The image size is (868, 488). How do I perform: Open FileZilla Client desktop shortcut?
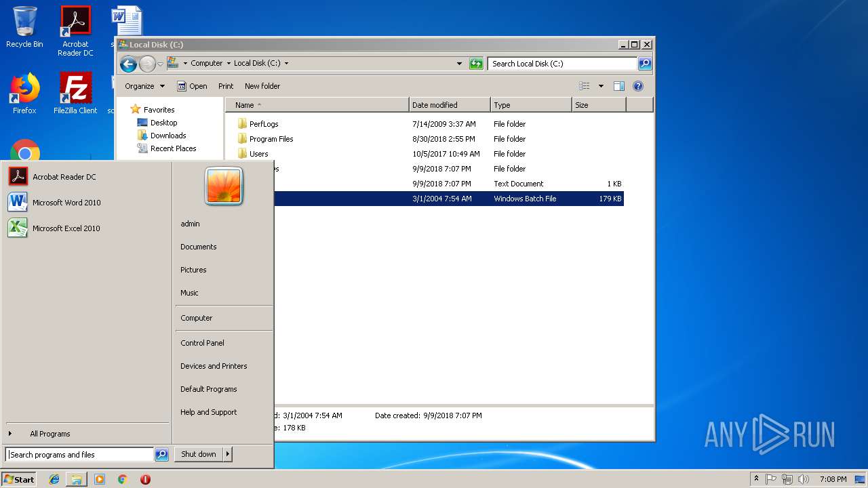(75, 94)
